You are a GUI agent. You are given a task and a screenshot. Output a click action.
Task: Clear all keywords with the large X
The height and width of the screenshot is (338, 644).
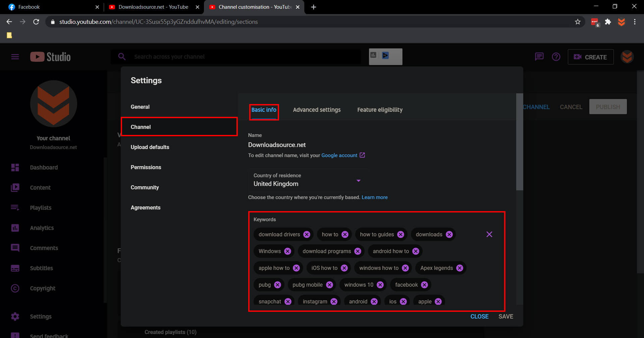[489, 234]
